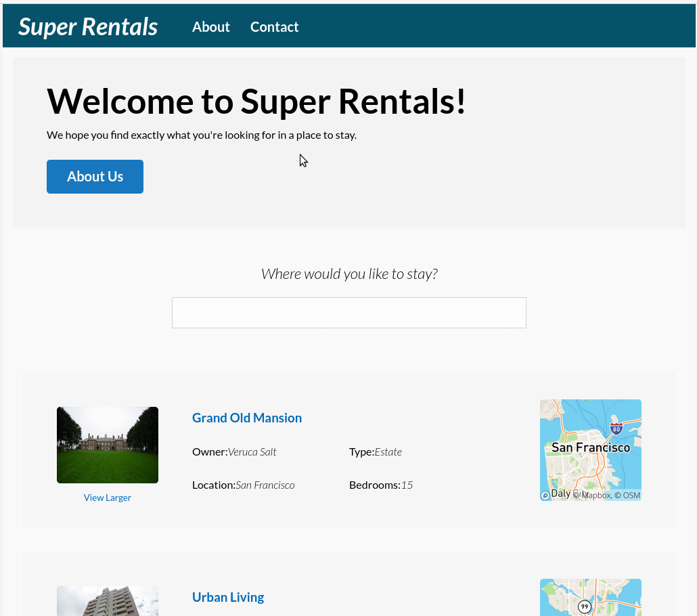Click the San Francisco map image
Viewport: 697px width, 616px height.
[590, 449]
